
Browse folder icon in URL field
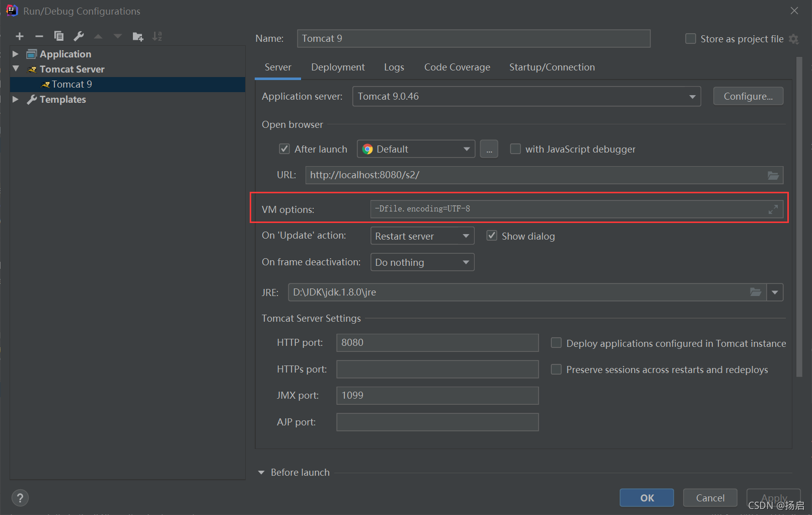(x=773, y=175)
